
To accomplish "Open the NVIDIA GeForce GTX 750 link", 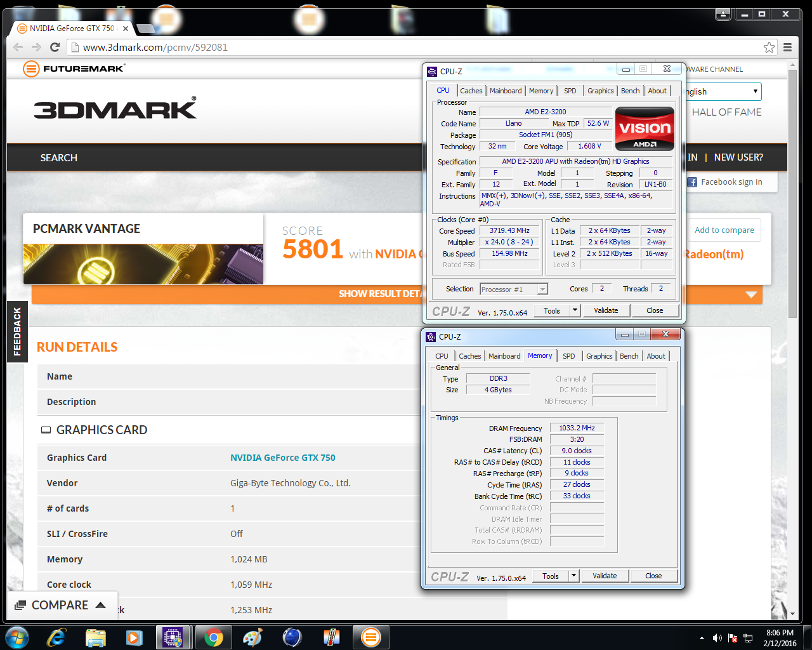I will (x=283, y=458).
